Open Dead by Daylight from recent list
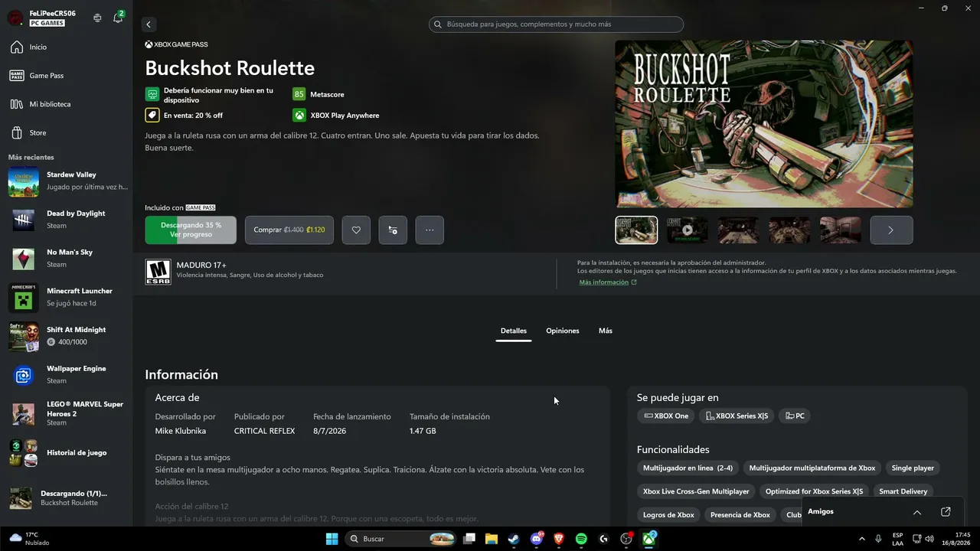980x551 pixels. 67,220
